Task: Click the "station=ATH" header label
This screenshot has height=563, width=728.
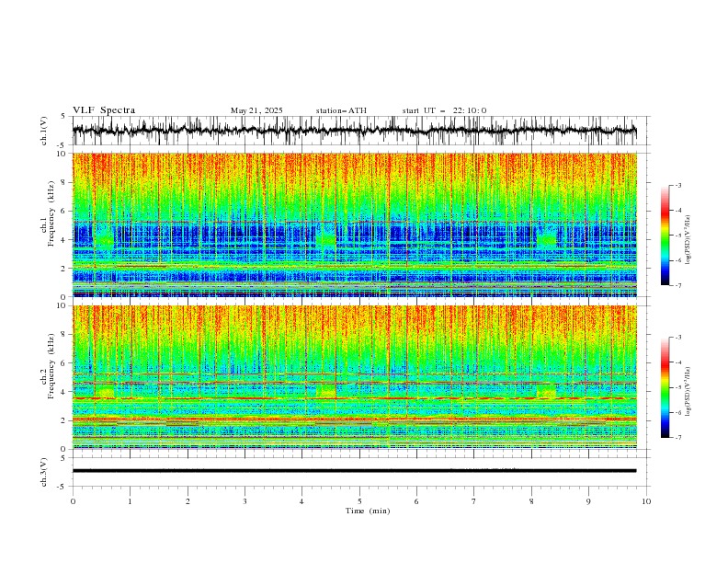Action: click(341, 110)
